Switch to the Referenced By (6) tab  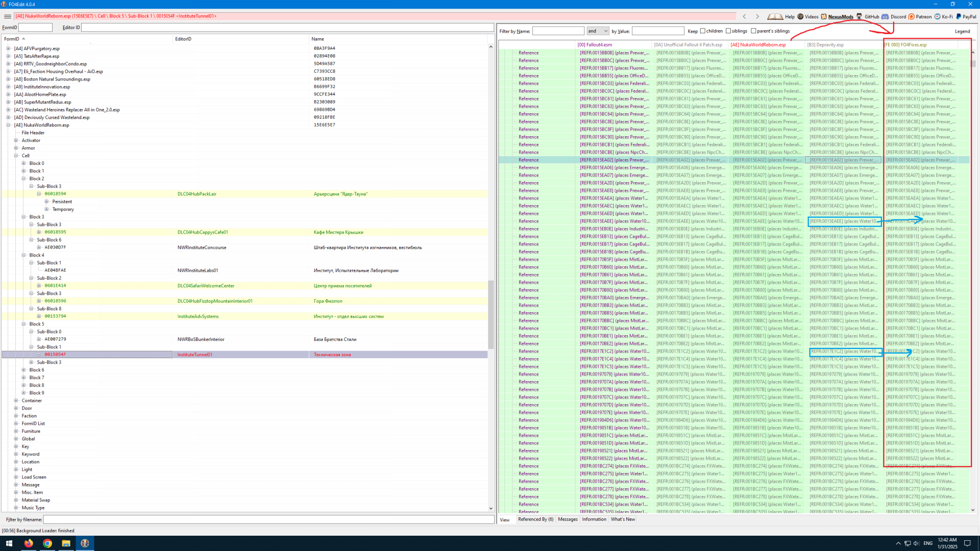pos(535,519)
